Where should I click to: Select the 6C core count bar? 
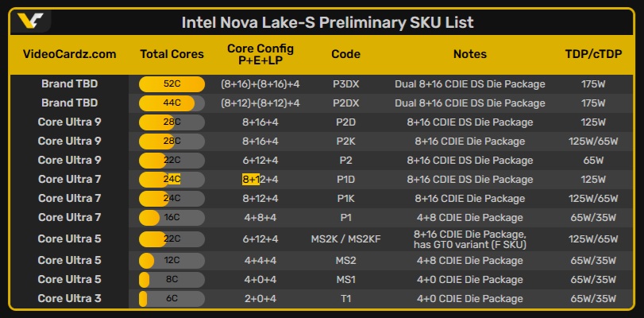coord(172,299)
